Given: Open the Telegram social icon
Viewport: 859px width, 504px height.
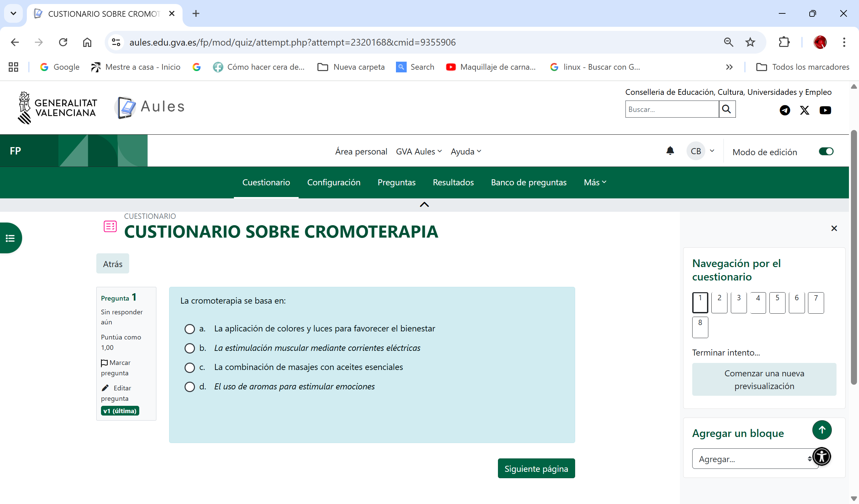Looking at the screenshot, I should coord(785,110).
